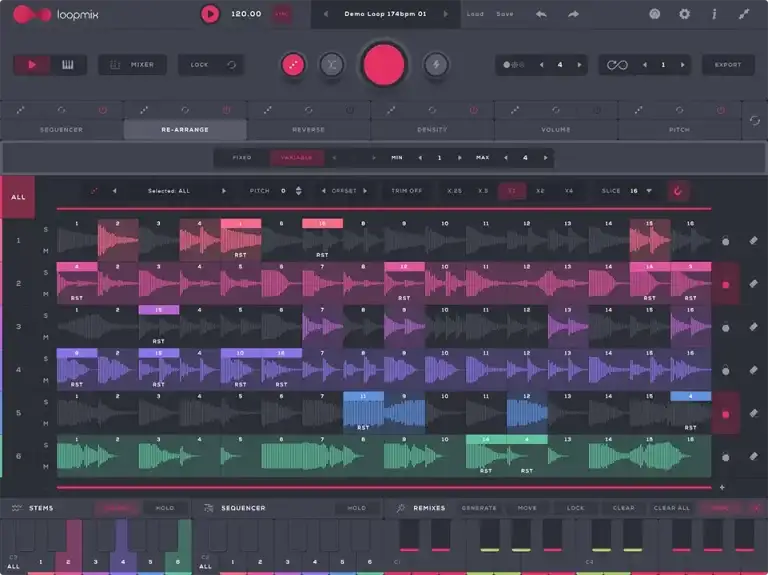This screenshot has width=768, height=575.
Task: Go to the previous preset before Demo Loop
Action: coord(326,14)
